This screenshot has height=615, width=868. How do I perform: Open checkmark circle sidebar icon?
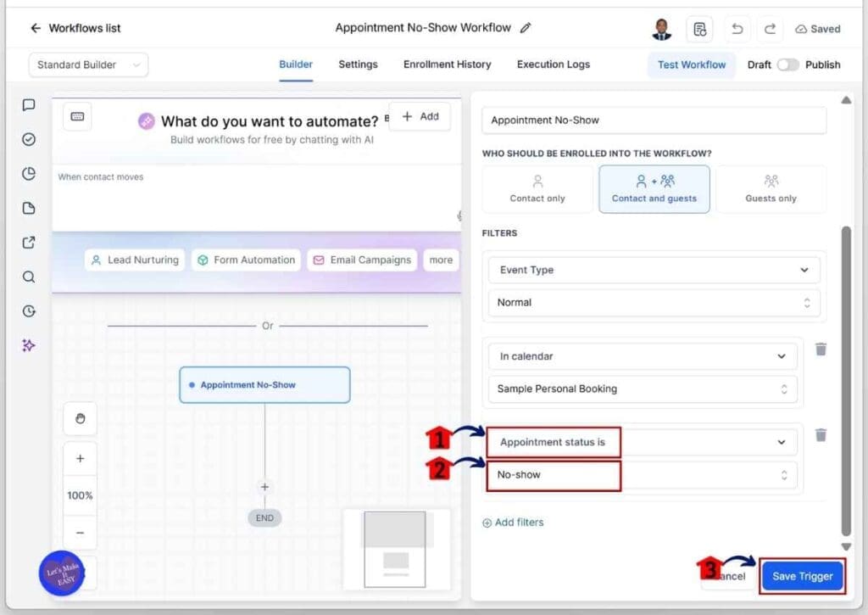tap(29, 139)
